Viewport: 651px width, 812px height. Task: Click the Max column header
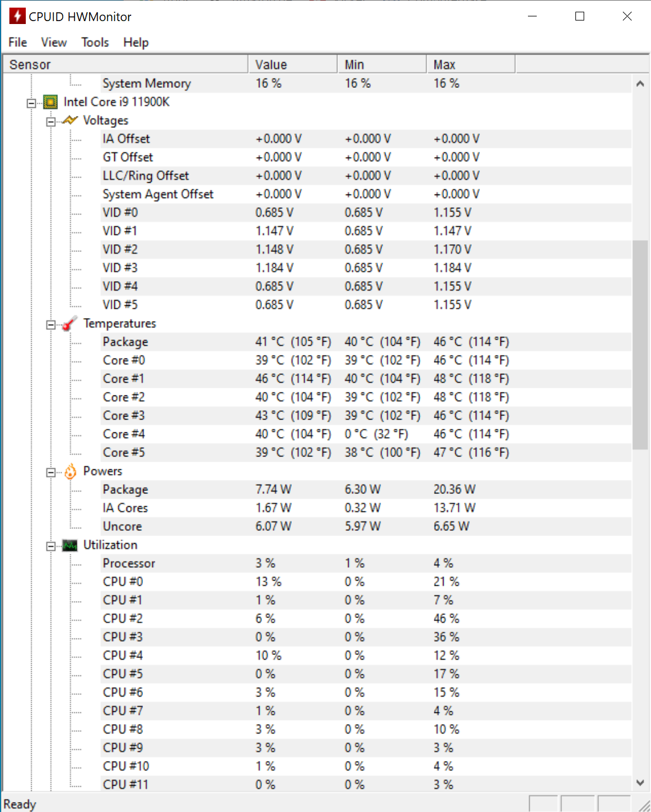(471, 64)
